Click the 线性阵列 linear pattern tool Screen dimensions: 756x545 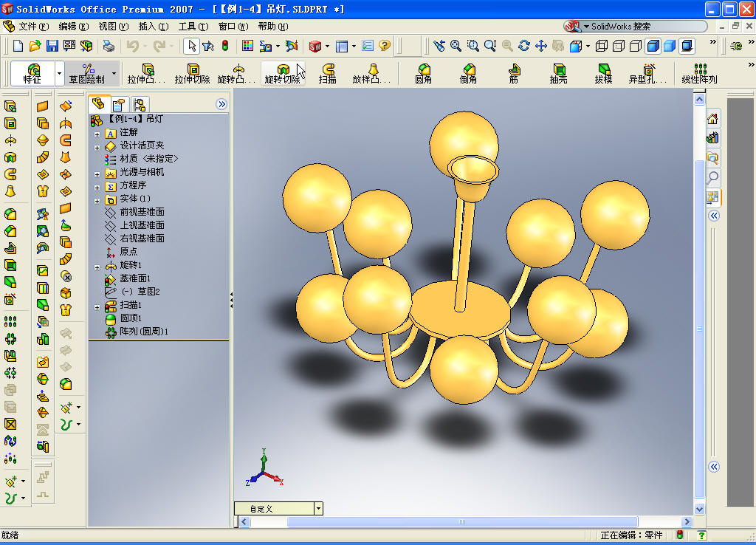click(x=700, y=73)
